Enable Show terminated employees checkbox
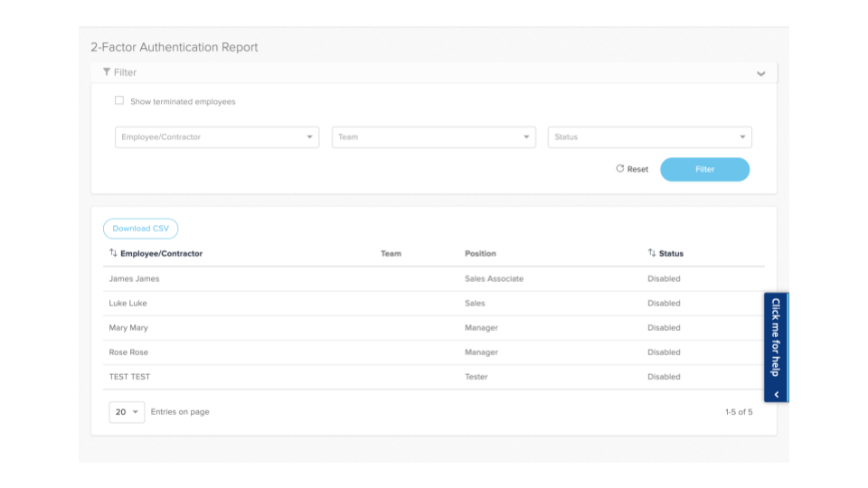 (119, 100)
